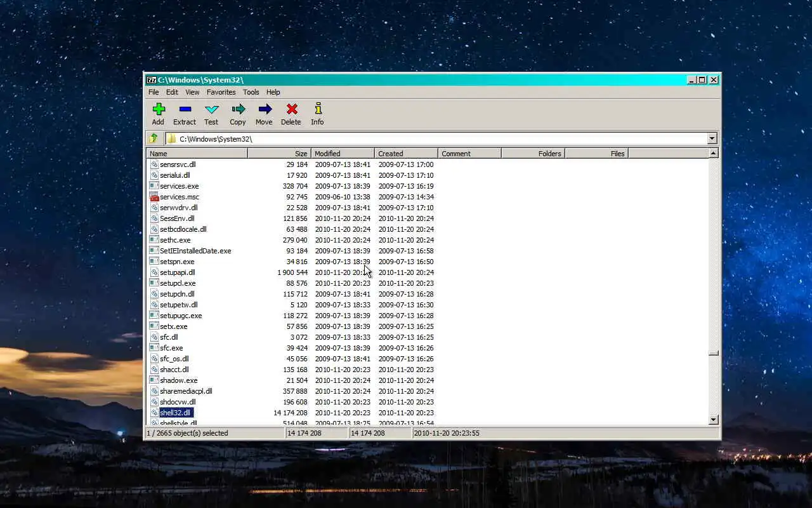812x508 pixels.
Task: Click the size value 1 900 544
Action: [x=292, y=272]
